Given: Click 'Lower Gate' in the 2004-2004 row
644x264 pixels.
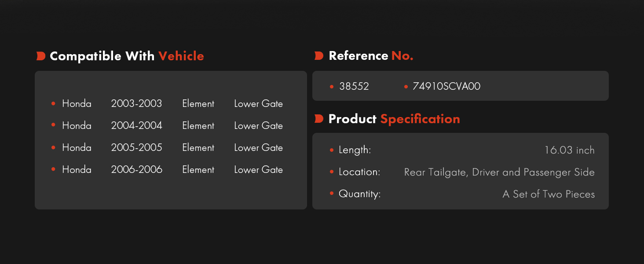Looking at the screenshot, I should click(x=258, y=126).
